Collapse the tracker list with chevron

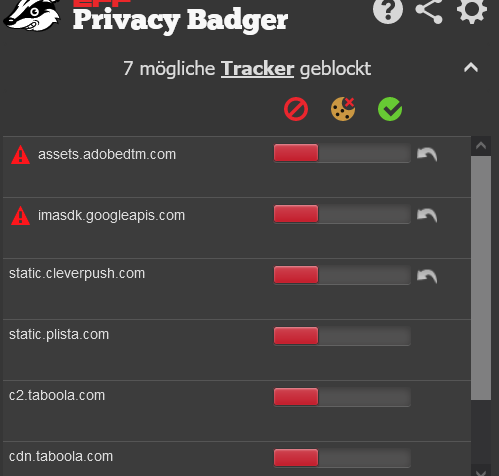coord(471,68)
